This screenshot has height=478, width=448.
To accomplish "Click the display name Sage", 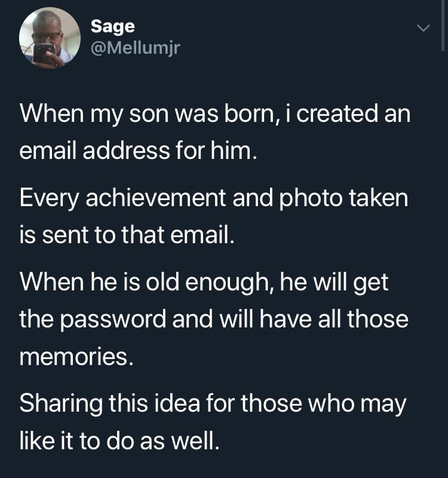I will point(113,27).
